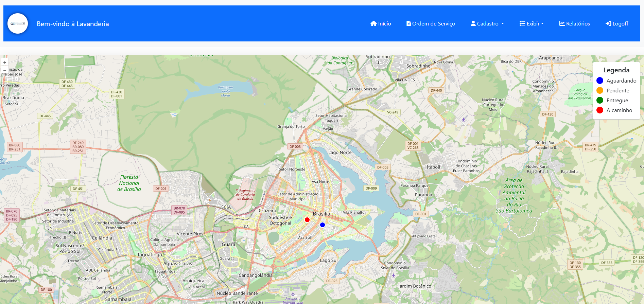Click the Brazlândia label on the map
The height and width of the screenshot is (304, 644).
[x=13, y=97]
